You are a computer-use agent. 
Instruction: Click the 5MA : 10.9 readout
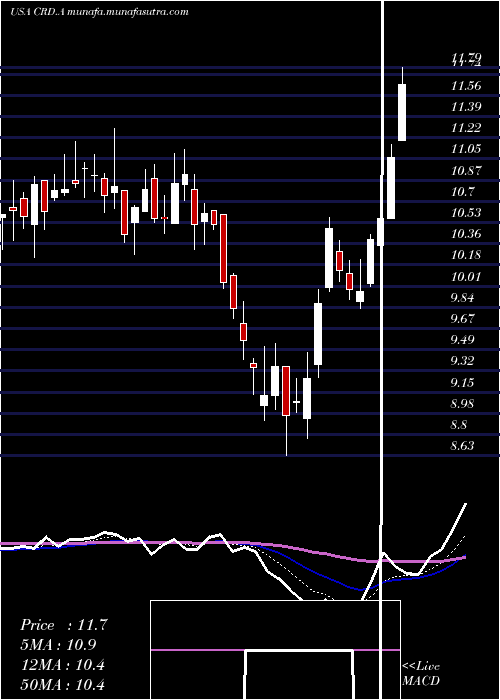click(x=58, y=645)
